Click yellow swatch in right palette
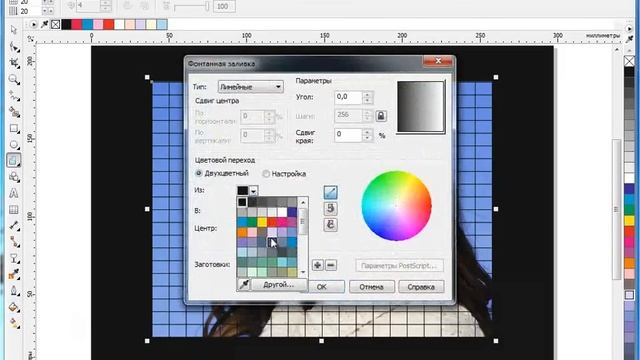 (x=629, y=221)
